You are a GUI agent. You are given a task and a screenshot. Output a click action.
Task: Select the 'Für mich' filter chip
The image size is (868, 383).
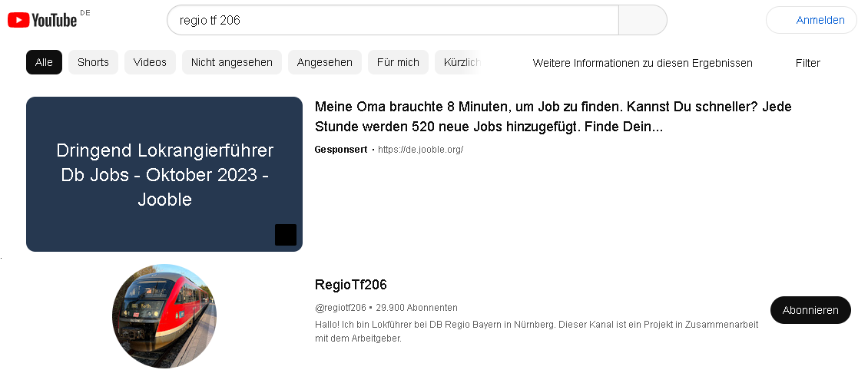point(398,62)
